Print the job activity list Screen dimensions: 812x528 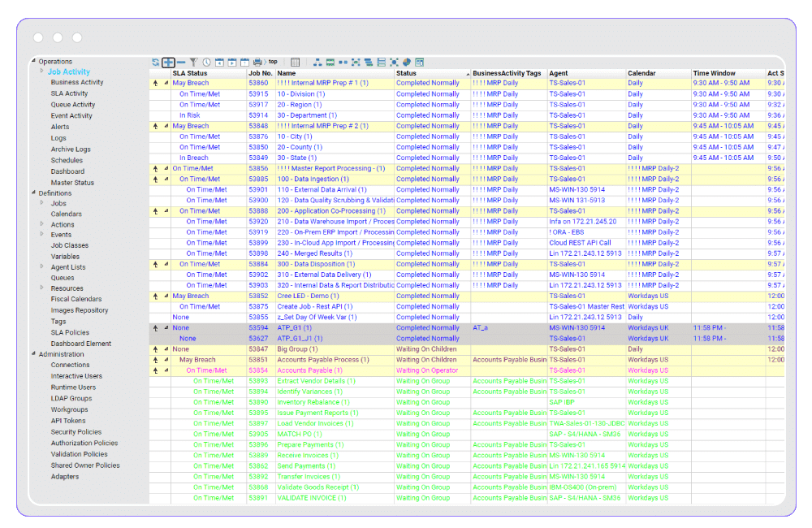[257, 62]
